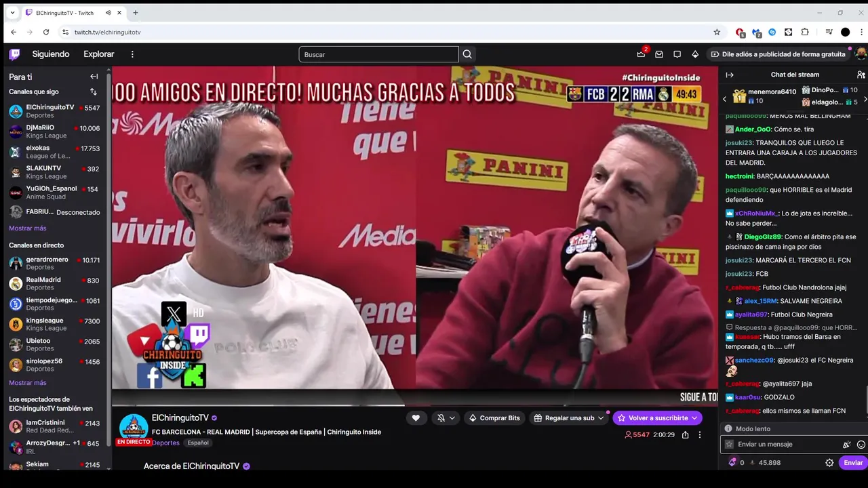This screenshot has width=868, height=488.
Task: Open chat settings gear icon
Action: point(829,463)
